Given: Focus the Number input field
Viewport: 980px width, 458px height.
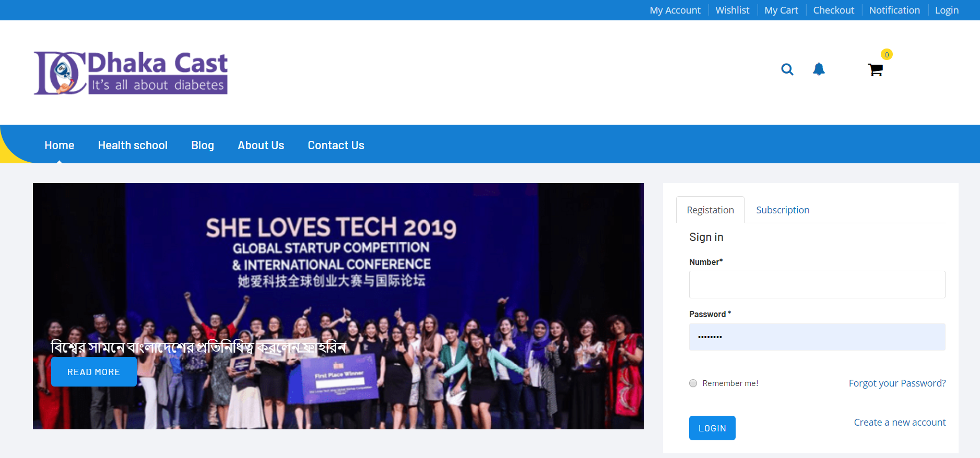Looking at the screenshot, I should 817,285.
